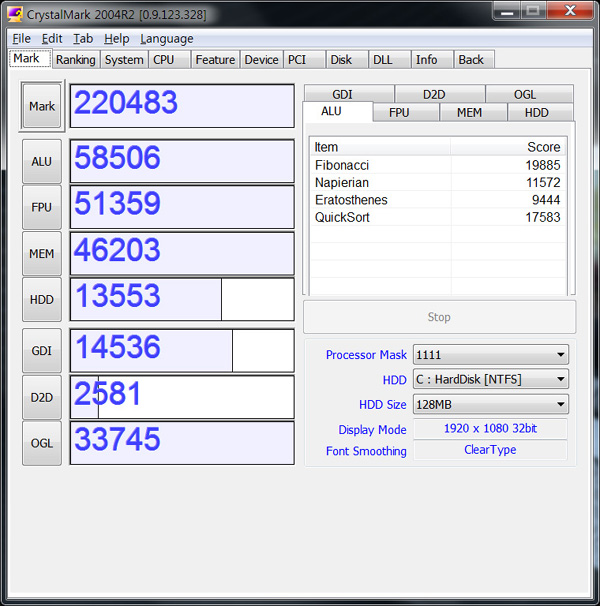The image size is (600, 606).
Task: Show OGL results tab in detail panel
Action: [529, 94]
